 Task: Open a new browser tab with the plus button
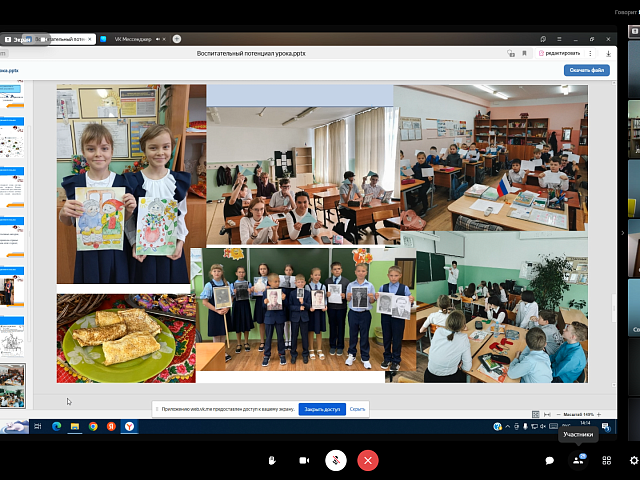tap(177, 39)
